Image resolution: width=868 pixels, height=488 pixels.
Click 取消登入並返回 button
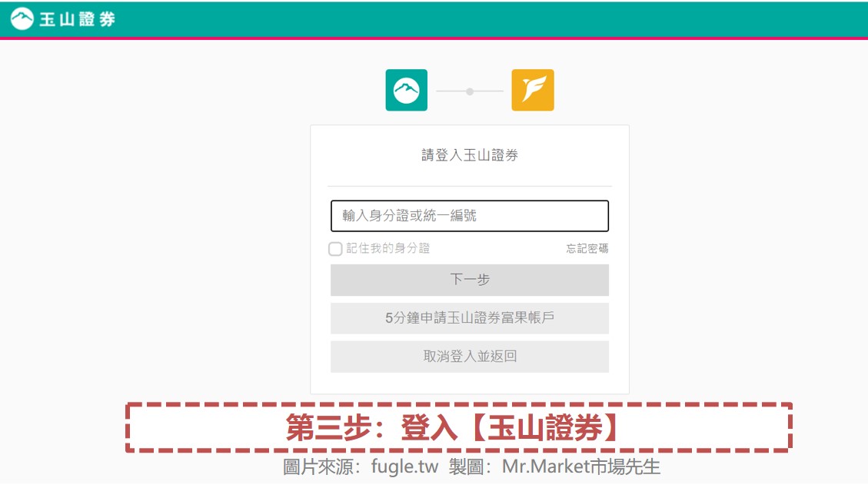point(470,357)
